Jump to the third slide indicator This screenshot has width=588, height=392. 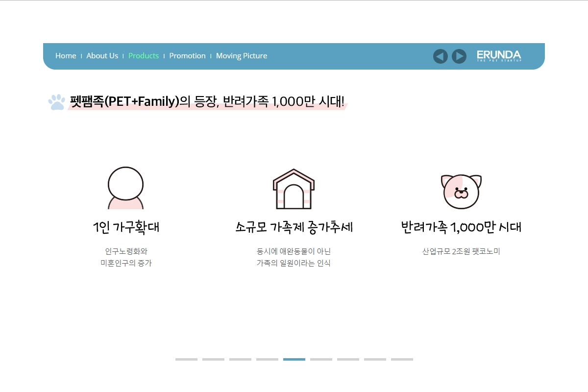click(x=240, y=359)
